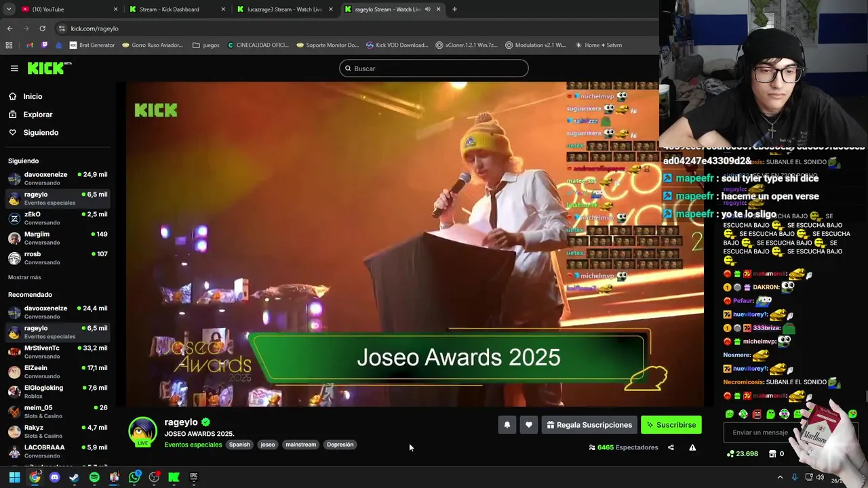Open Margiim channel in the sidebar
This screenshot has height=488, width=868.
(x=57, y=238)
